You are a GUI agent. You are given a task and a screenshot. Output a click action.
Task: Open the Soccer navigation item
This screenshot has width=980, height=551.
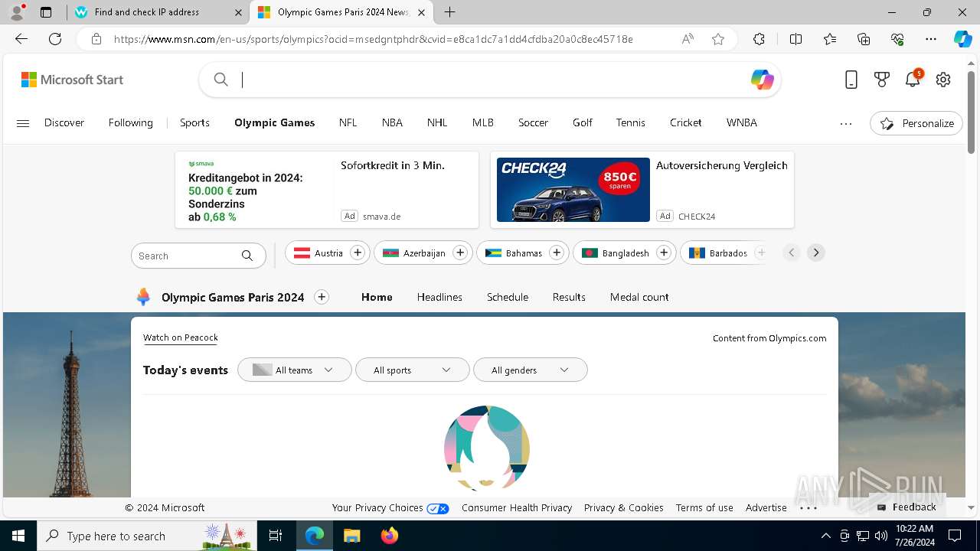533,122
